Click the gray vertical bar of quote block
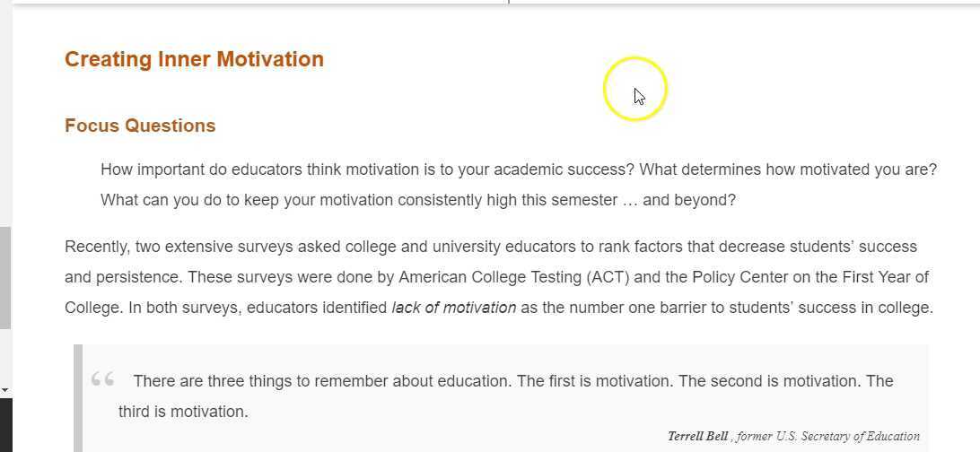Viewport: 980px width, 452px height. 78,398
